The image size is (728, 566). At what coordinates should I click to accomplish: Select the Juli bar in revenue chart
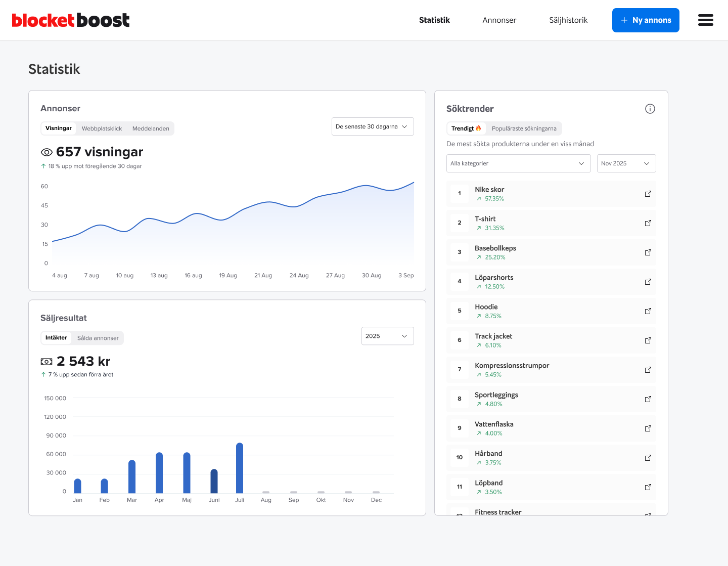pyautogui.click(x=240, y=468)
